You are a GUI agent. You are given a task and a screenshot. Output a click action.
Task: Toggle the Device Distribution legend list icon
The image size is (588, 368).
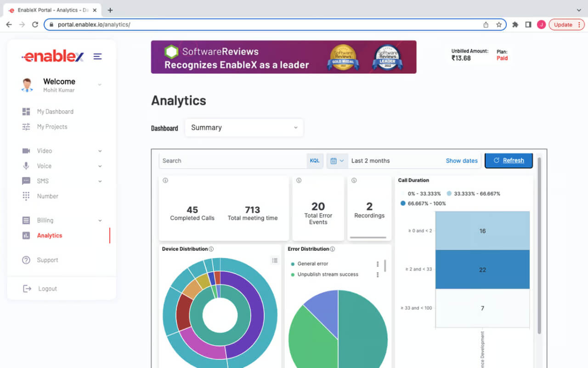click(275, 260)
